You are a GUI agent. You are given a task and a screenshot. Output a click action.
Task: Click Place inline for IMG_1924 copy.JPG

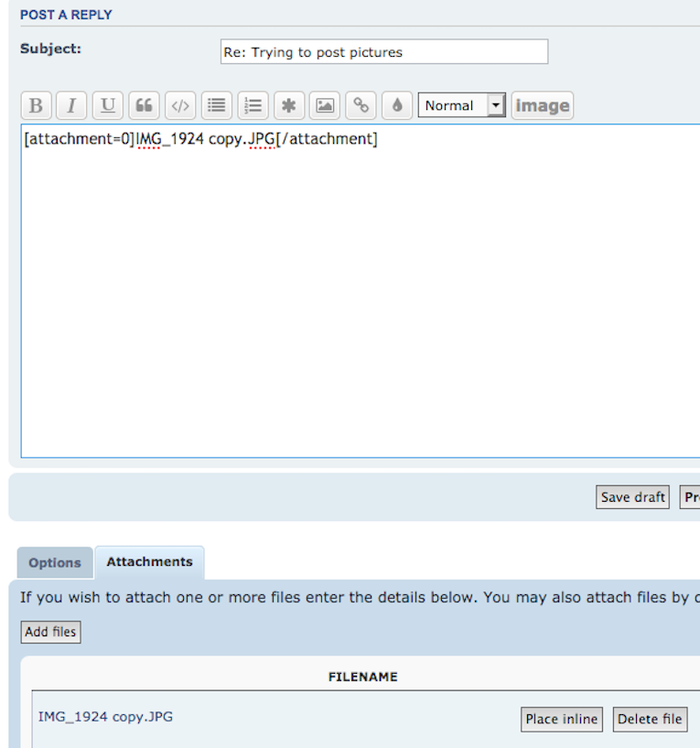[562, 719]
